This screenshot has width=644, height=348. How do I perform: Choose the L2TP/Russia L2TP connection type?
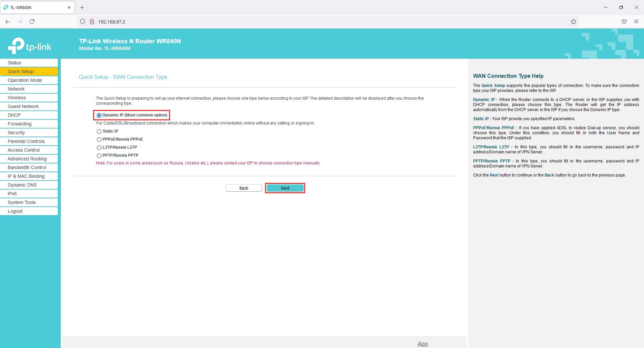pyautogui.click(x=99, y=147)
